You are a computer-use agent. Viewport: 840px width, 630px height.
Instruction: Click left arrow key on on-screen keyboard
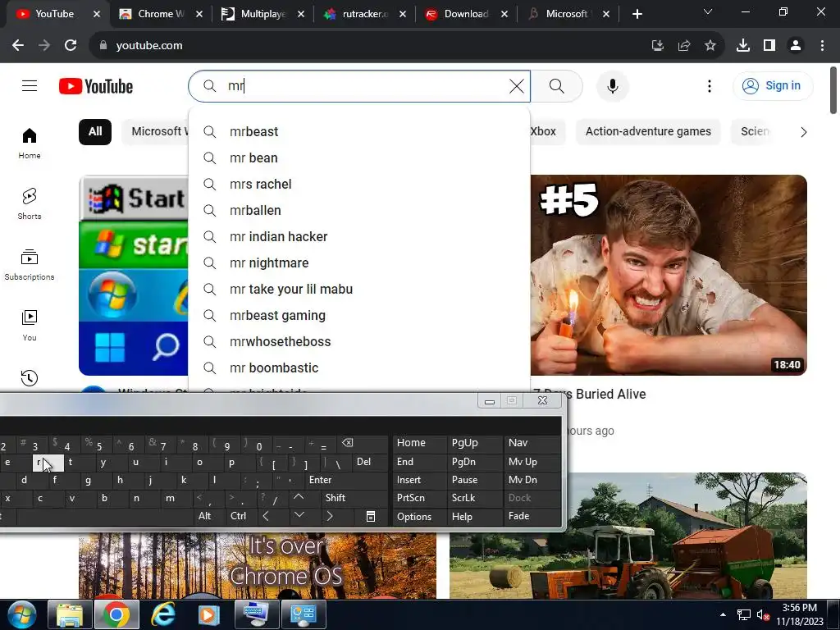(x=266, y=517)
